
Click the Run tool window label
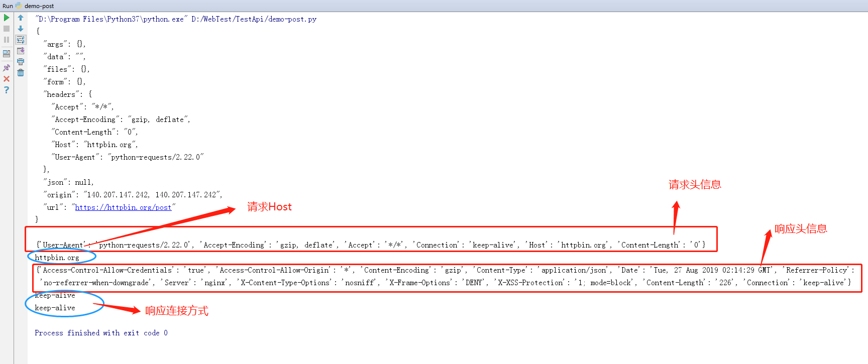8,6
